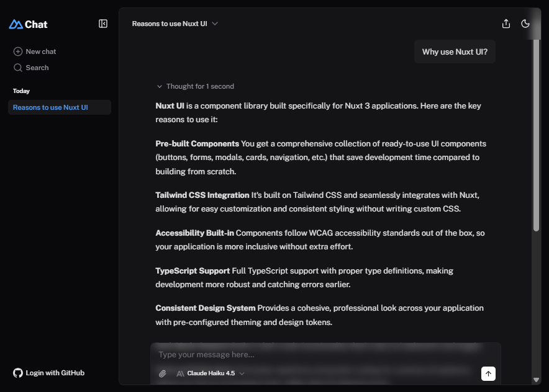The image size is (549, 392).
Task: Click the Tailwind CSS Integration heading
Action: pyautogui.click(x=202, y=195)
